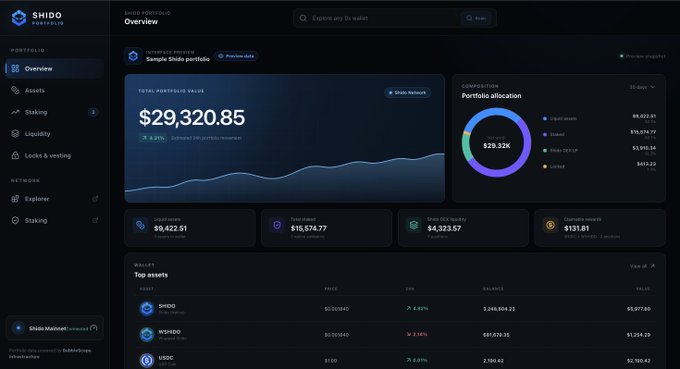
Task: Click the Shido Mainnet connection status card
Action: tap(55, 328)
